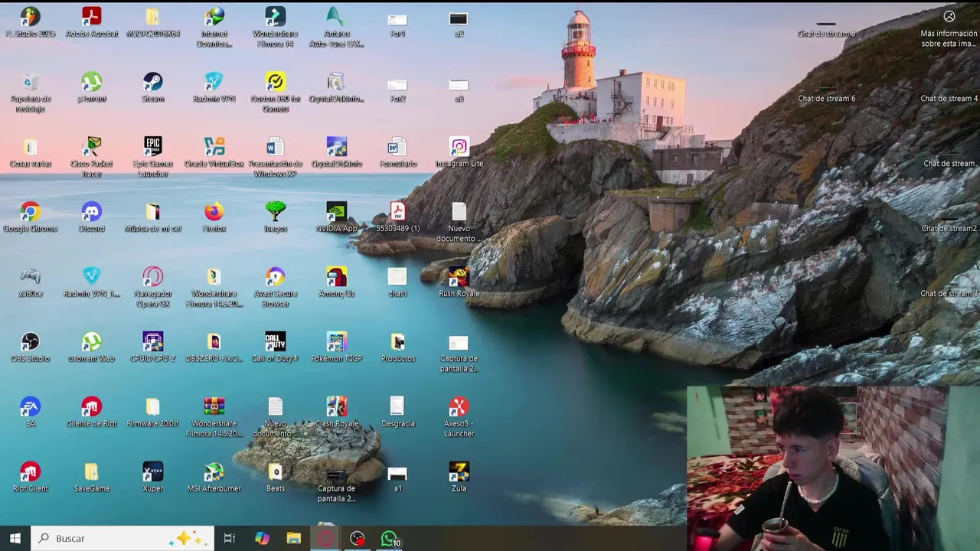Viewport: 980px width, 551px height.
Task: Open Norton 360 for Gamers
Action: tap(276, 92)
